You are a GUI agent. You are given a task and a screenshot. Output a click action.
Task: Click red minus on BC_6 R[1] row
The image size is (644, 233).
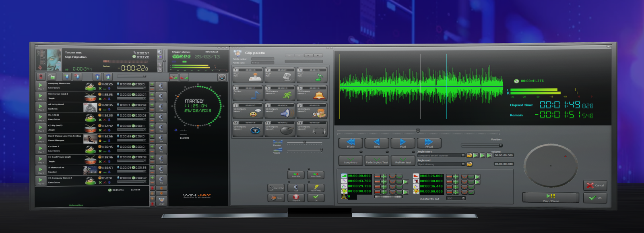[152, 120]
